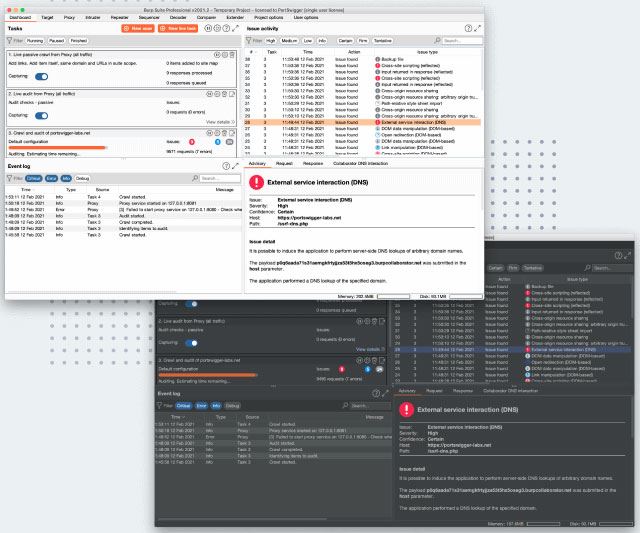Image resolution: width=640 pixels, height=533 pixels.
Task: Open task 2 details window icon
Action: coord(232,94)
